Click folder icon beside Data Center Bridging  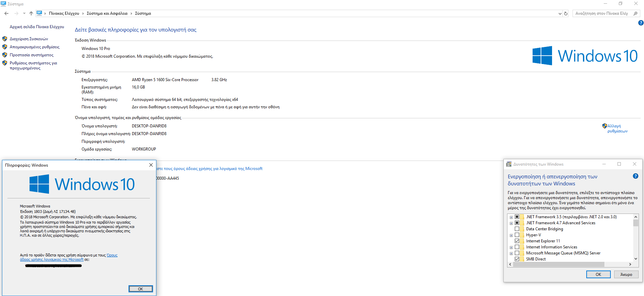(x=522, y=229)
